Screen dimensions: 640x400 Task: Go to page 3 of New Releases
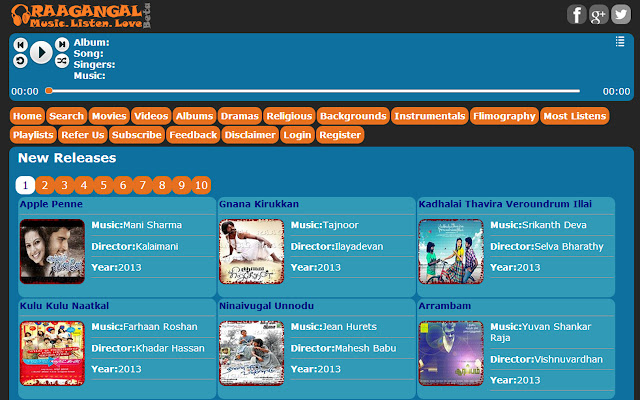click(64, 185)
